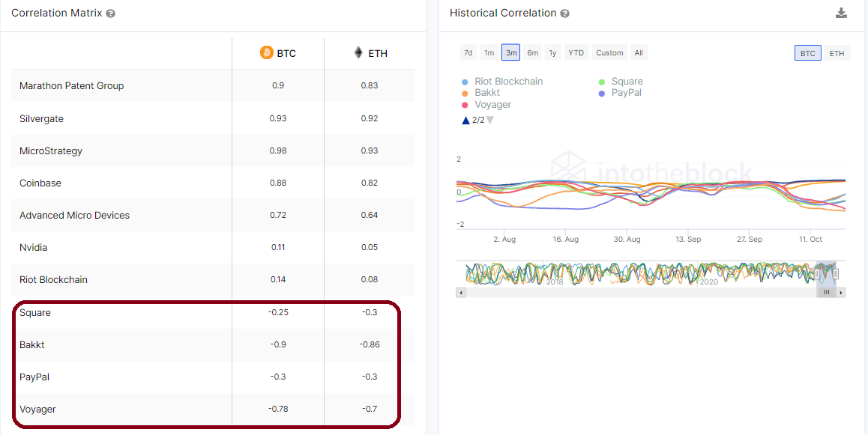Click the Nvidia row label
868x435 pixels.
[x=33, y=247]
